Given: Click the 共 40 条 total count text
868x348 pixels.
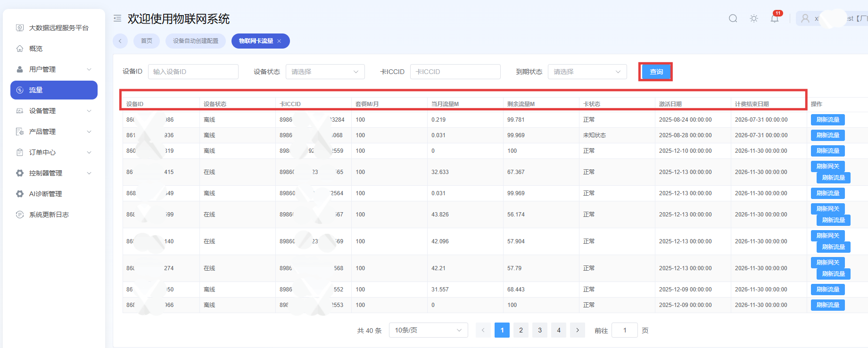Looking at the screenshot, I should coord(370,331).
